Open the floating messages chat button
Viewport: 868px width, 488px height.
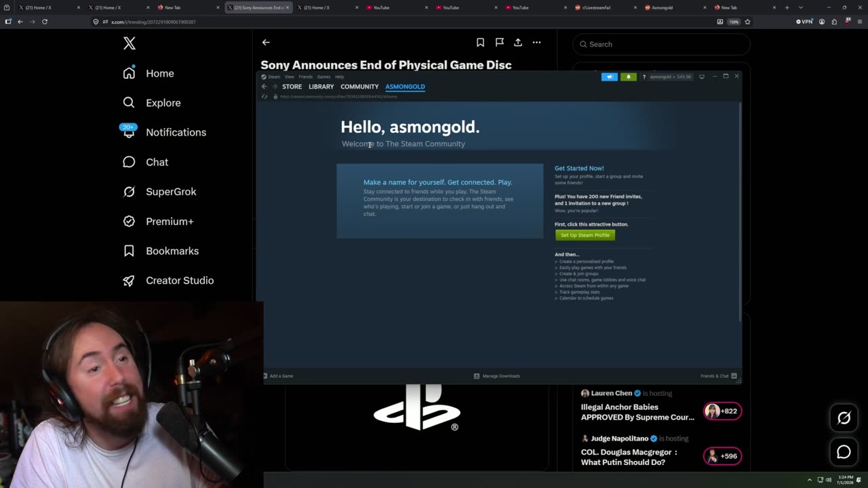point(844,451)
